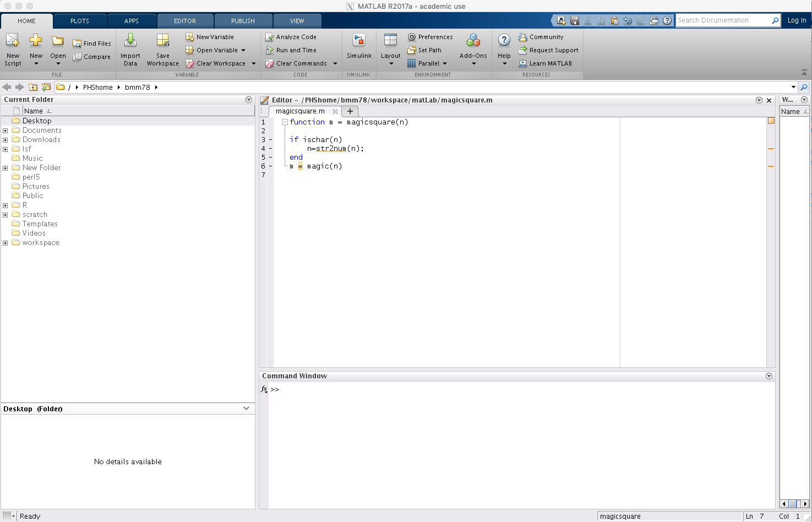Select the magicsquare.m editor tab
This screenshot has width=812, height=522.
[300, 111]
